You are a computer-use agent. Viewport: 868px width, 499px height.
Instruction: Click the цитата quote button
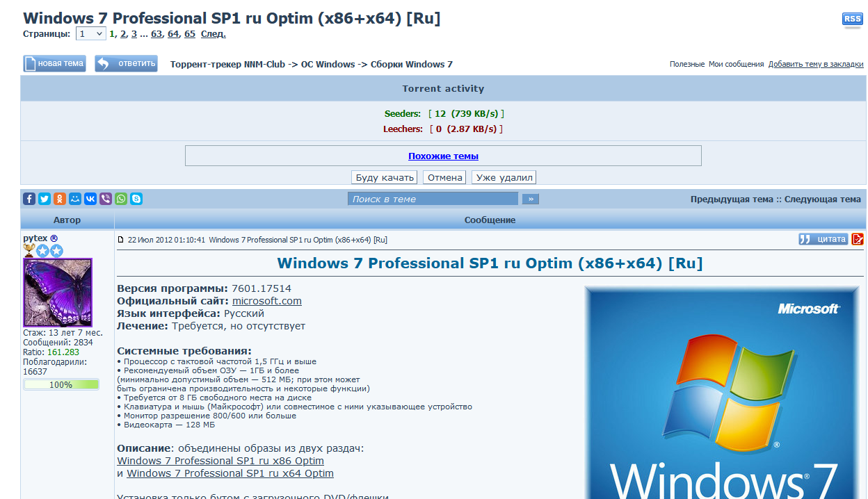click(823, 239)
